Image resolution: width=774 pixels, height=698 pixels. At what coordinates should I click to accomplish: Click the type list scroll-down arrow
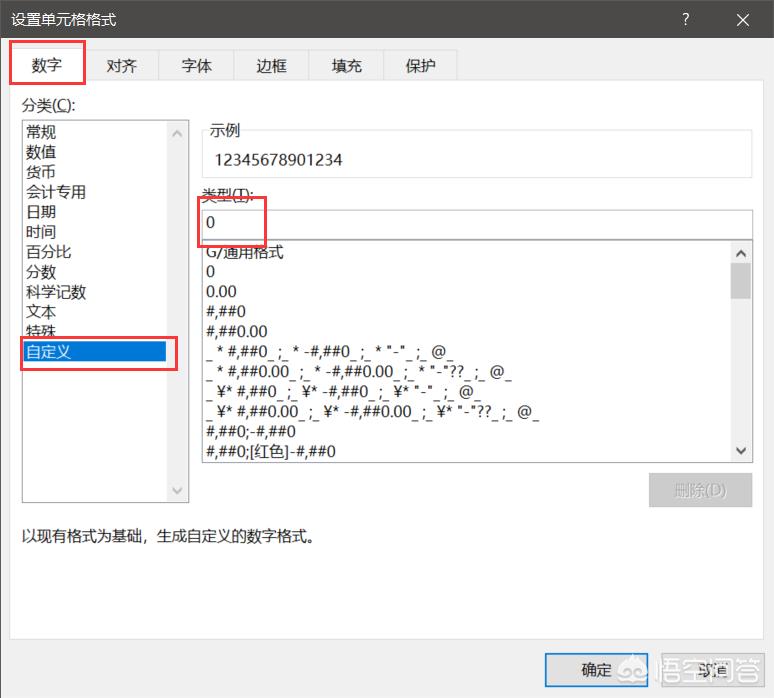tap(740, 450)
